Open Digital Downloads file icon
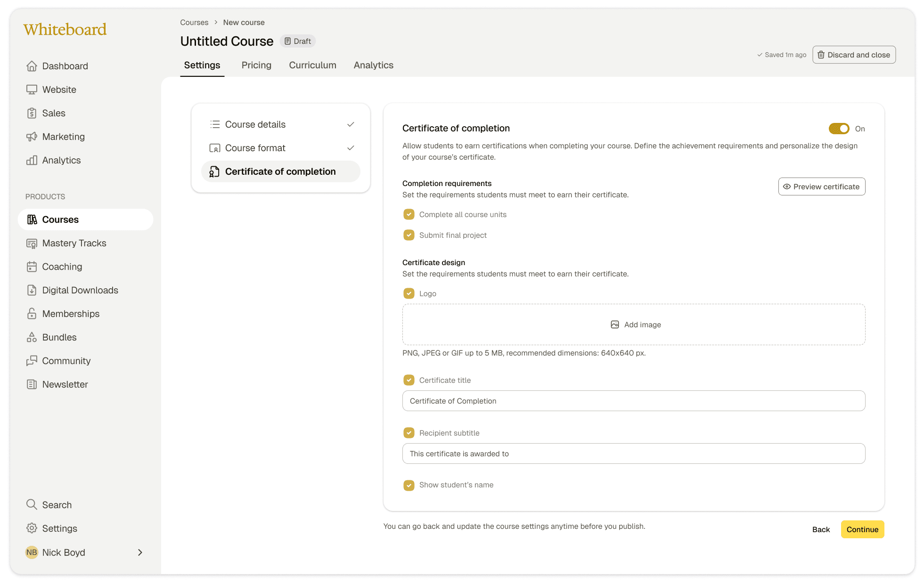The height and width of the screenshot is (583, 924). [32, 290]
